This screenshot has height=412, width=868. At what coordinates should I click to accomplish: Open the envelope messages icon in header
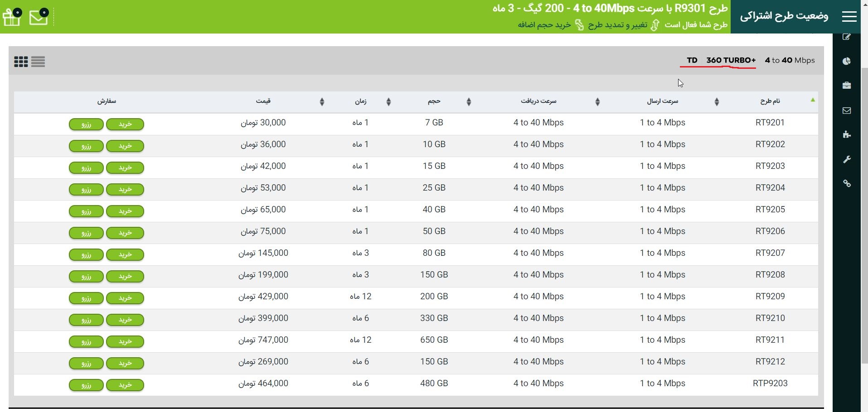(x=39, y=16)
